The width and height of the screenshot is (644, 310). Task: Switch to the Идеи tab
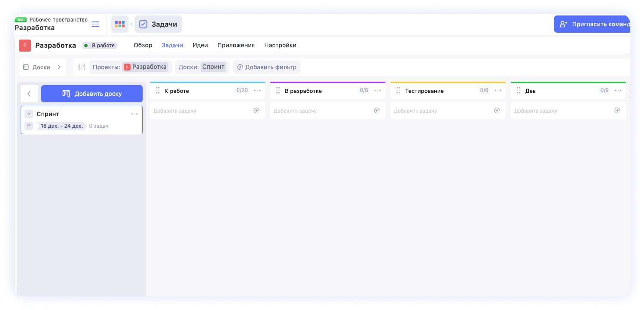(x=200, y=45)
